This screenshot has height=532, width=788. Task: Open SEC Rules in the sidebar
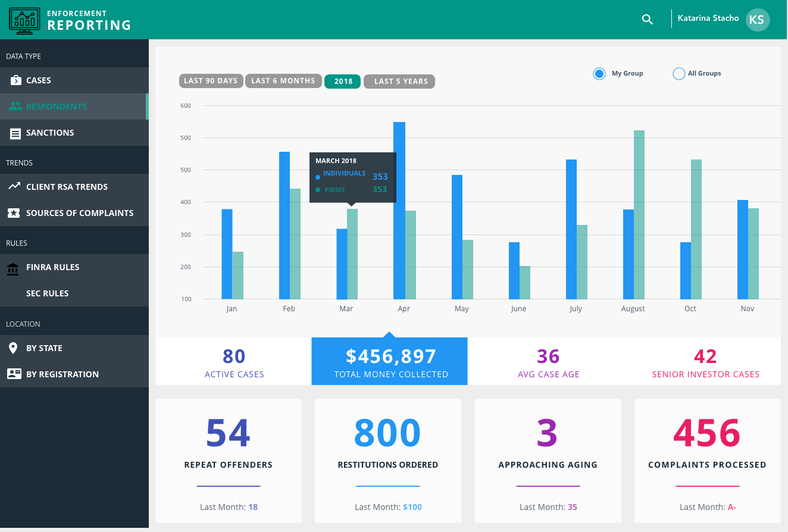48,293
